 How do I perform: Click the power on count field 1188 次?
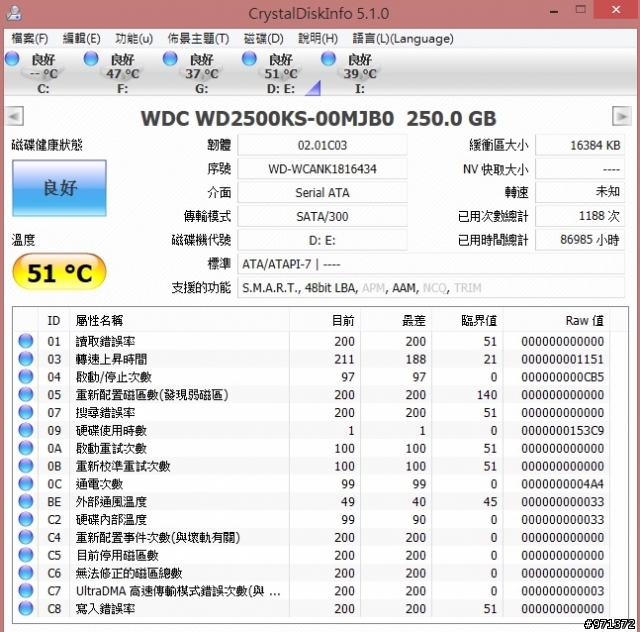point(580,216)
